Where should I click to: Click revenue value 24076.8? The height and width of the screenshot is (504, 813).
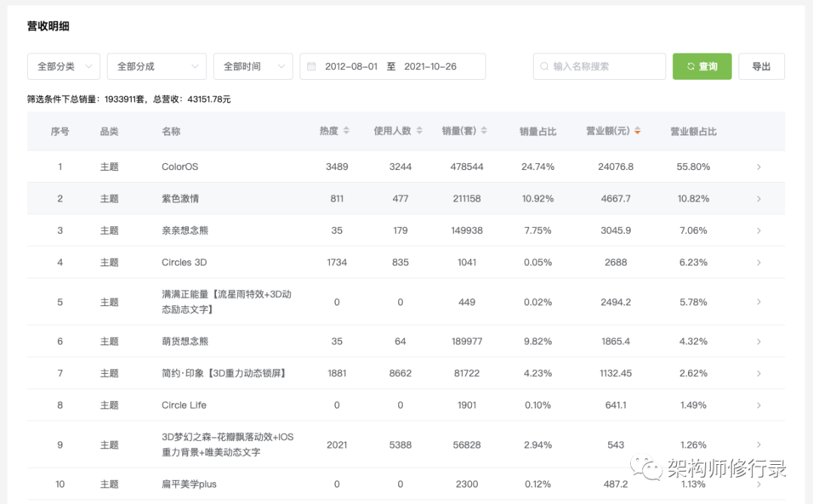[x=616, y=167]
